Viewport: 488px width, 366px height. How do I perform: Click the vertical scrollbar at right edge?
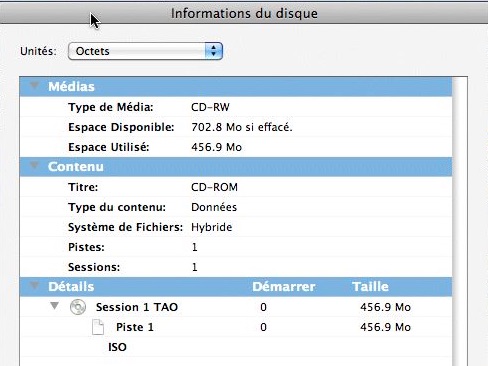[460, 221]
